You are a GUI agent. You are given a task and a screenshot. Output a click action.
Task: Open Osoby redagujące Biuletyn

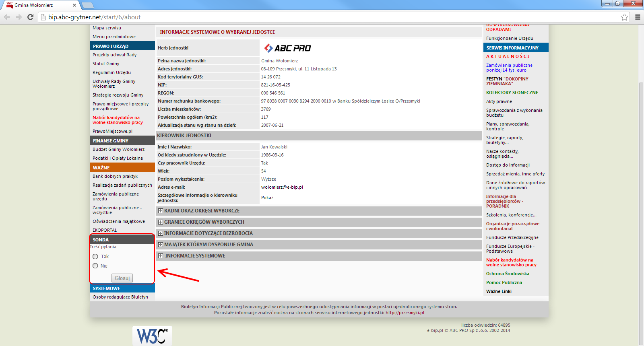point(120,297)
